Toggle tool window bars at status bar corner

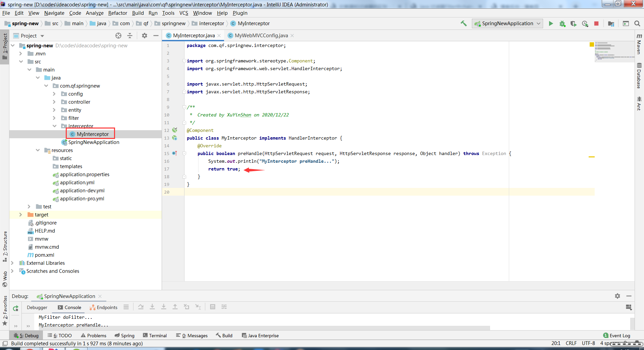[x=5, y=343]
